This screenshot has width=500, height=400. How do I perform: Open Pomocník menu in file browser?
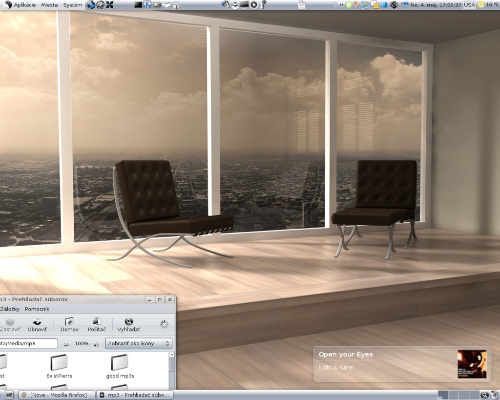pos(37,309)
